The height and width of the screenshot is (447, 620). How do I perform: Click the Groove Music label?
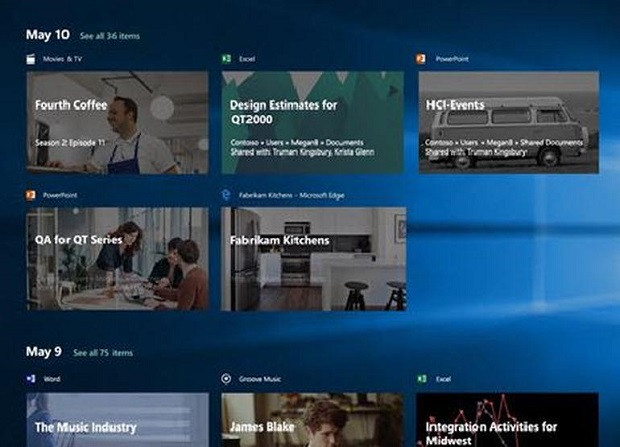pos(260,379)
